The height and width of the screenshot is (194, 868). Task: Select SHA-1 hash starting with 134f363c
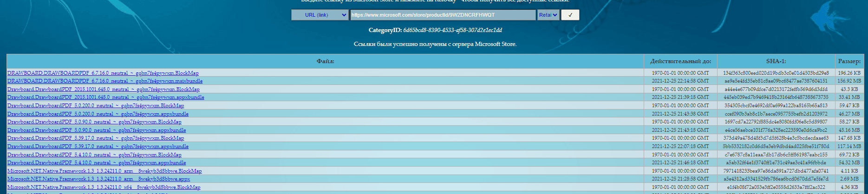pyautogui.click(x=776, y=73)
